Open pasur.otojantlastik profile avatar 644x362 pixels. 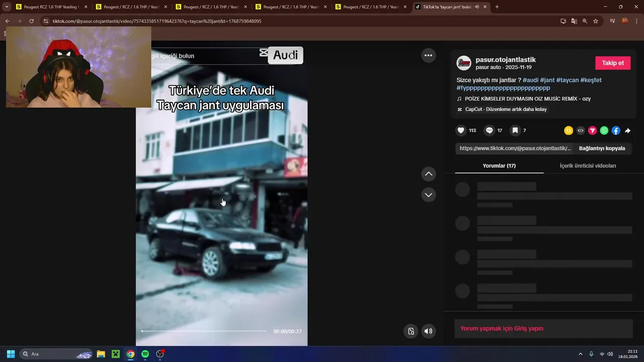[x=463, y=63]
